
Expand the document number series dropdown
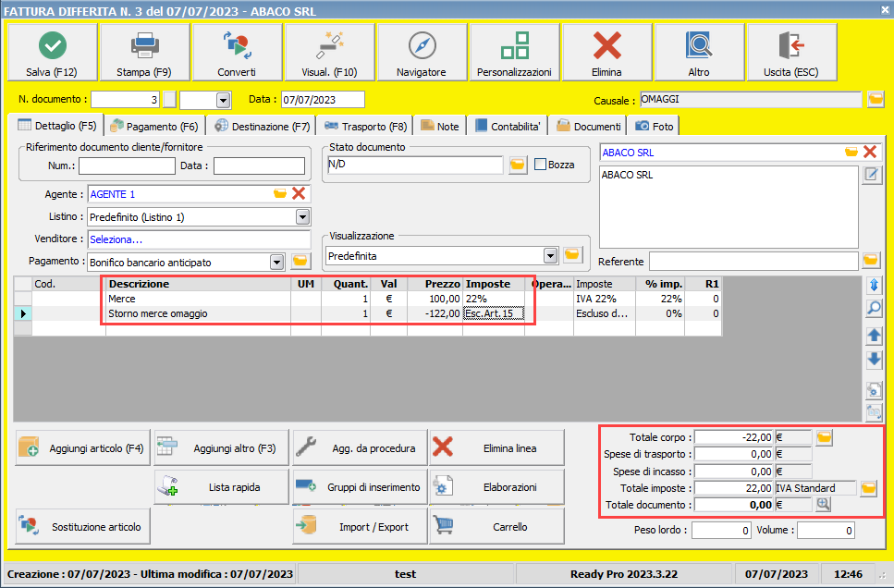pyautogui.click(x=224, y=101)
